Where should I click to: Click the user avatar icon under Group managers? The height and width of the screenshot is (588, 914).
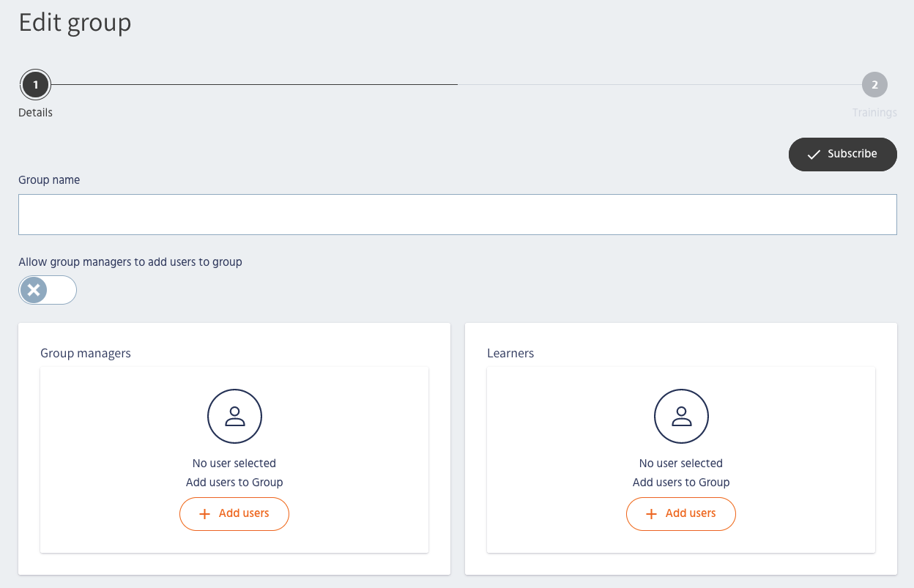click(x=234, y=417)
